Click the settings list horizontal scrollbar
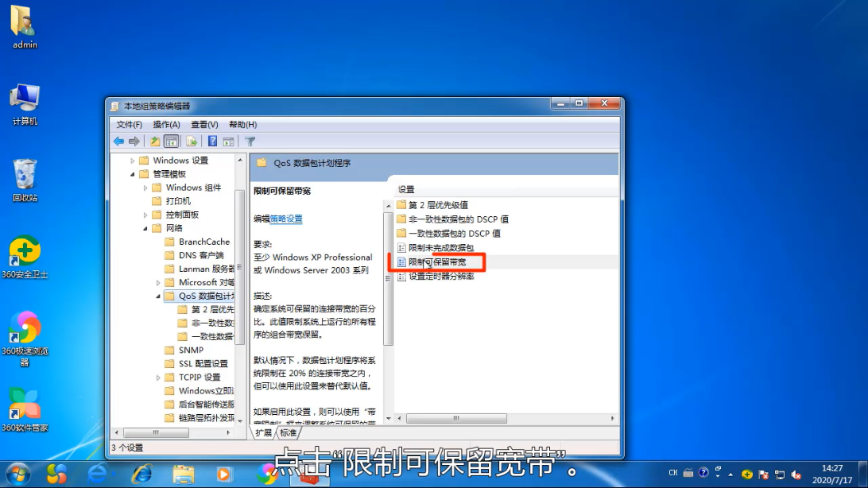 (501, 418)
